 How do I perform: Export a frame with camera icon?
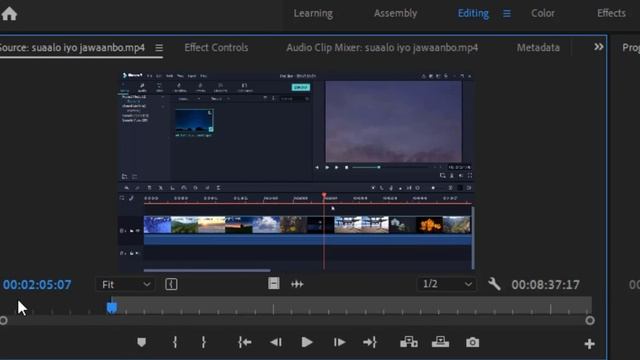[x=472, y=342]
